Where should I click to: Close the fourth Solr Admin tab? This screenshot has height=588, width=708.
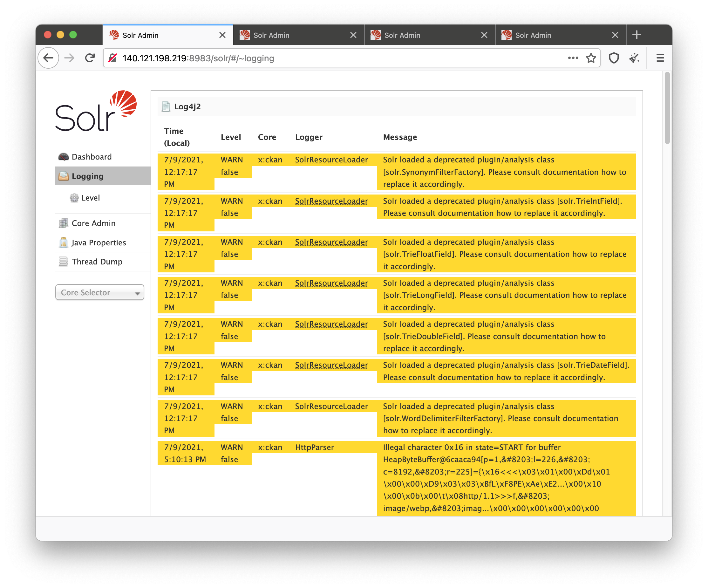[615, 35]
